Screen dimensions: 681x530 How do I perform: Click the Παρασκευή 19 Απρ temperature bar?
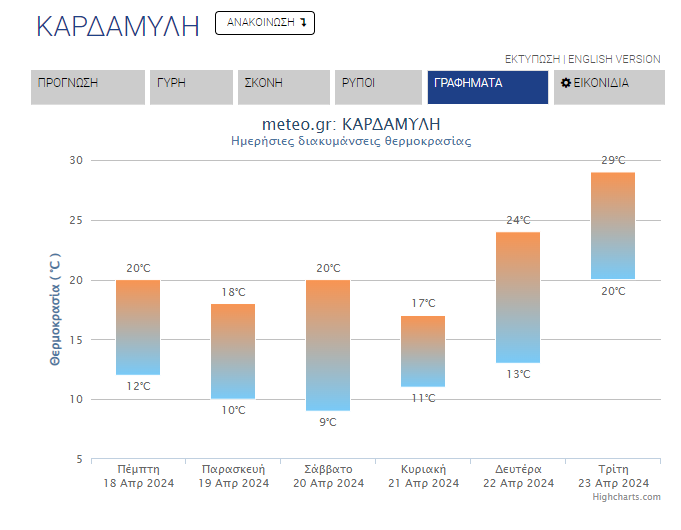tap(233, 351)
